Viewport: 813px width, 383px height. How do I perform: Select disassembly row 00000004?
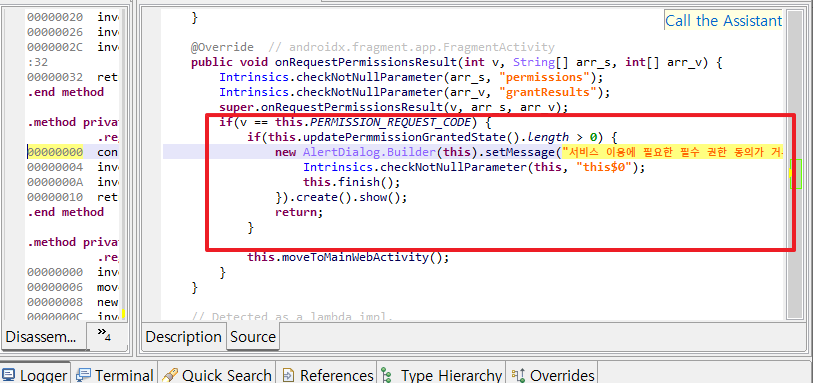pos(73,167)
